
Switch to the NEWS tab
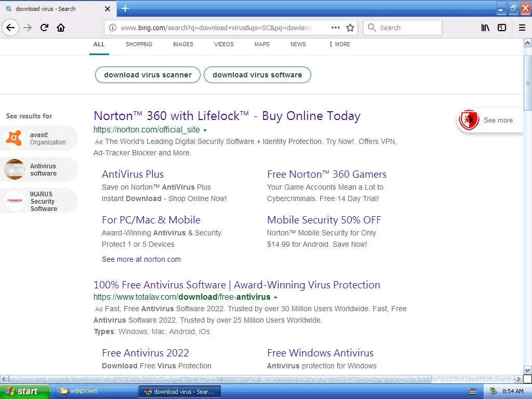[x=298, y=45]
